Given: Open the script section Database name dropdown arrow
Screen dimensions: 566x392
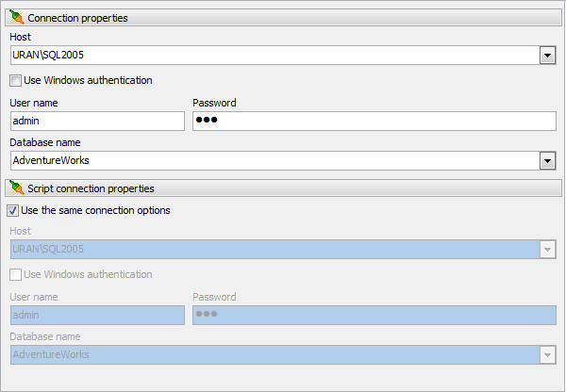Looking at the screenshot, I should coord(547,355).
